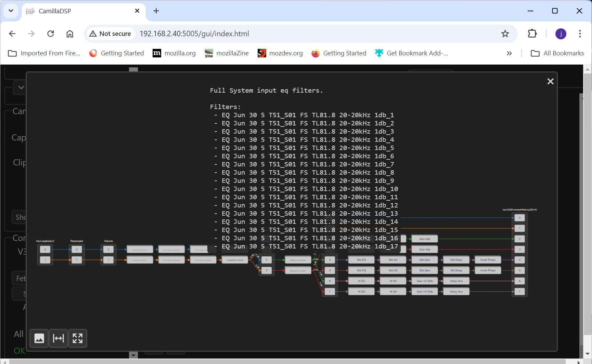Select the CamillaDSP browser tab
592x364 pixels.
[83, 11]
